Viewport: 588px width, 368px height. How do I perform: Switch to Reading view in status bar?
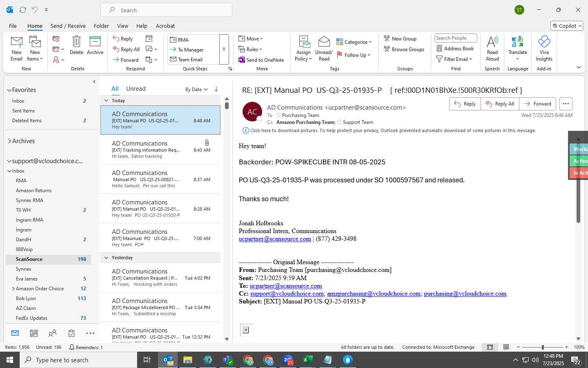[x=506, y=347]
